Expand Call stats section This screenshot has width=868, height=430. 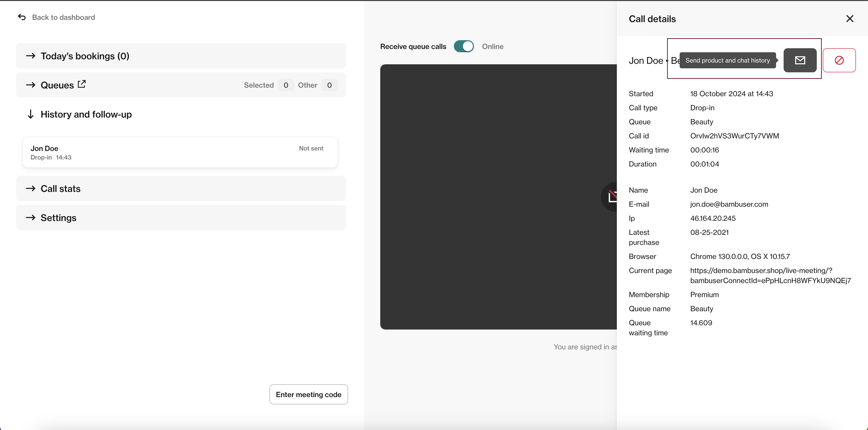click(181, 188)
